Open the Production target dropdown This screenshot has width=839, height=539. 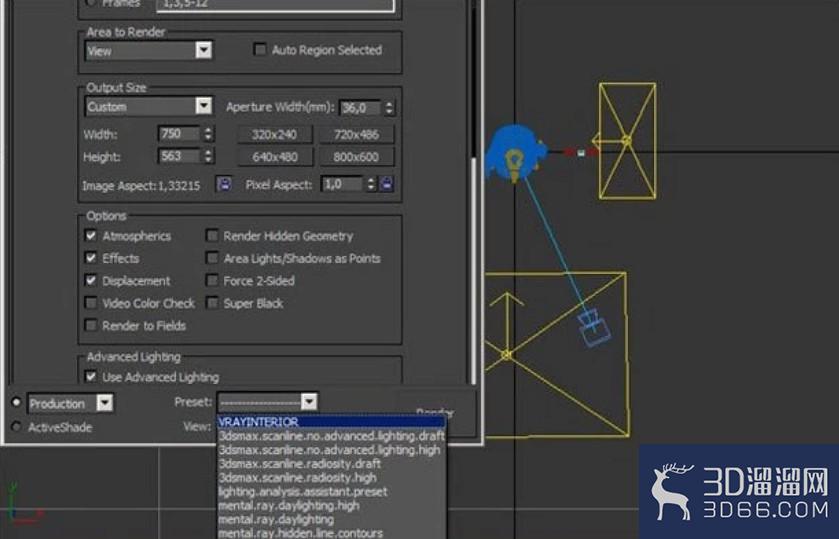click(105, 403)
